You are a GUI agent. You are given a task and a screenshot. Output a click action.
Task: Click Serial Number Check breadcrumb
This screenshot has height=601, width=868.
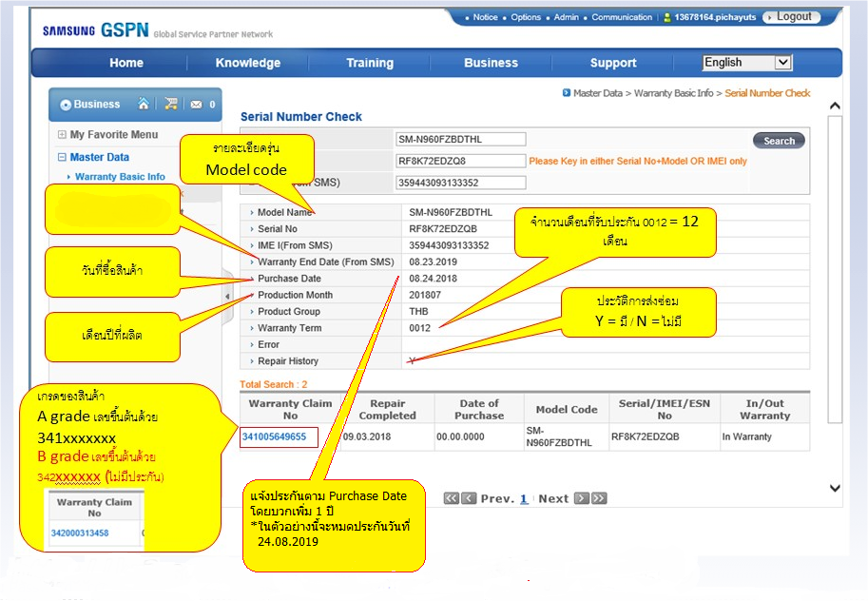click(768, 93)
